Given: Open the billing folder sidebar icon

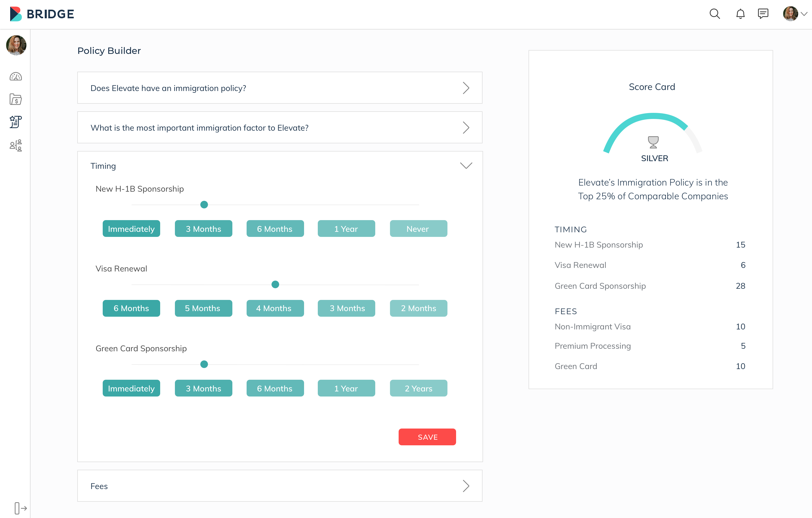Looking at the screenshot, I should tap(16, 99).
